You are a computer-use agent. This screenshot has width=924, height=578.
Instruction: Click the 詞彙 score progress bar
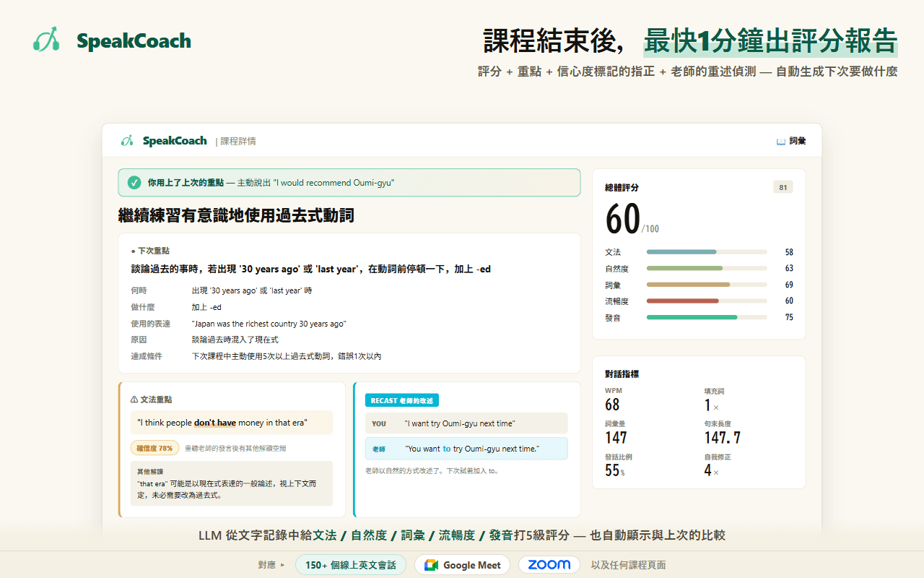(x=707, y=285)
